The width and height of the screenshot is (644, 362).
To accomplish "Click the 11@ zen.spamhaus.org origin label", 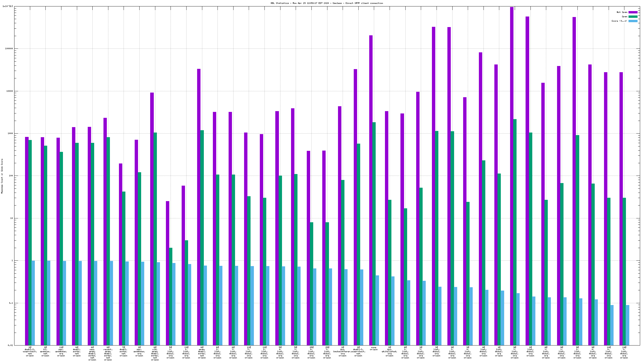I will pyautogui.click(x=61, y=351).
